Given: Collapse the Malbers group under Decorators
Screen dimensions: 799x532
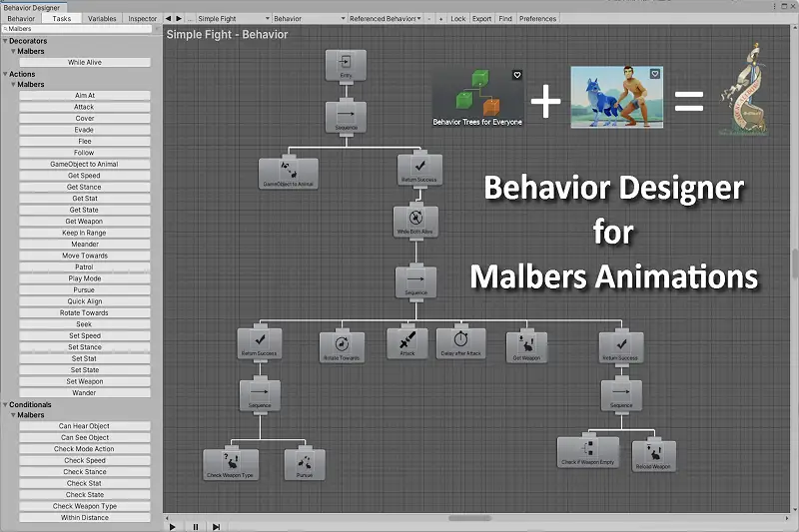Looking at the screenshot, I should coord(13,52).
